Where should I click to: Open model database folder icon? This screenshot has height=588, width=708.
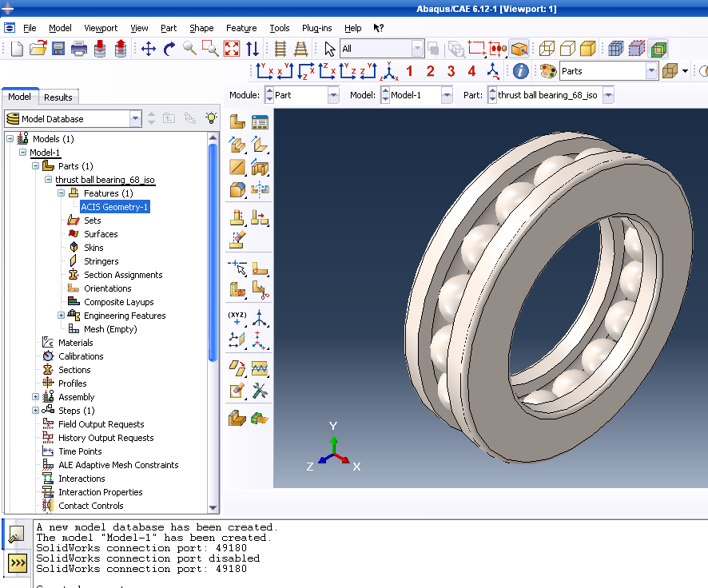point(38,49)
